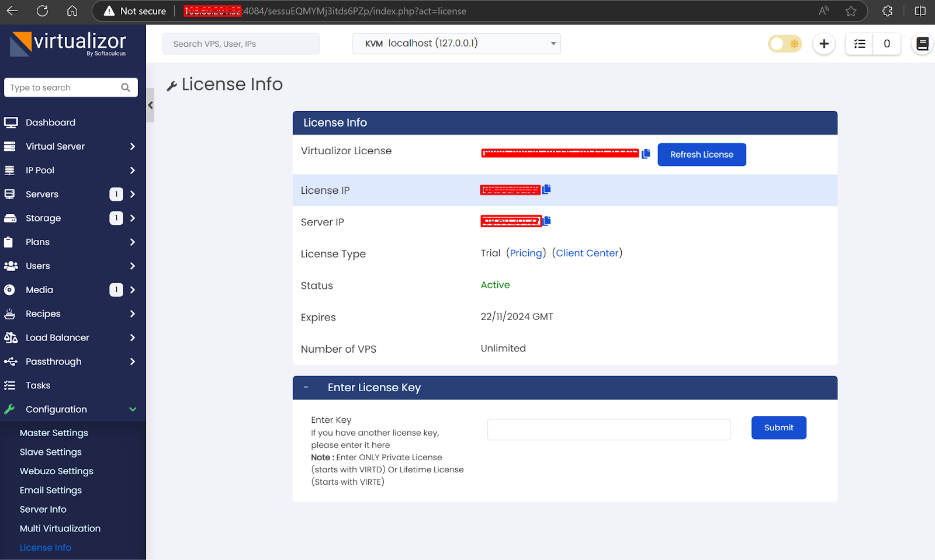Collapse the Enter License Key panel
The width and height of the screenshot is (935, 560).
click(x=306, y=387)
